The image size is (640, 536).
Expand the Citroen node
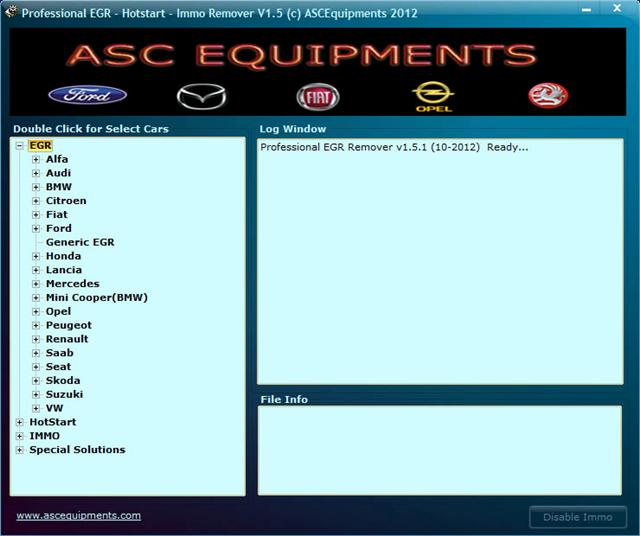[x=36, y=201]
